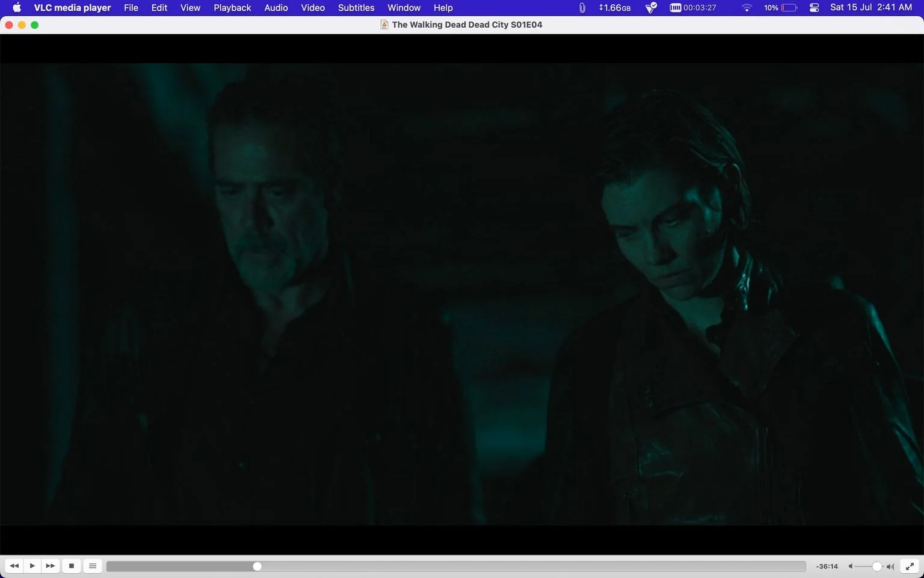Toggle the remaining time display -36:14

coord(827,567)
